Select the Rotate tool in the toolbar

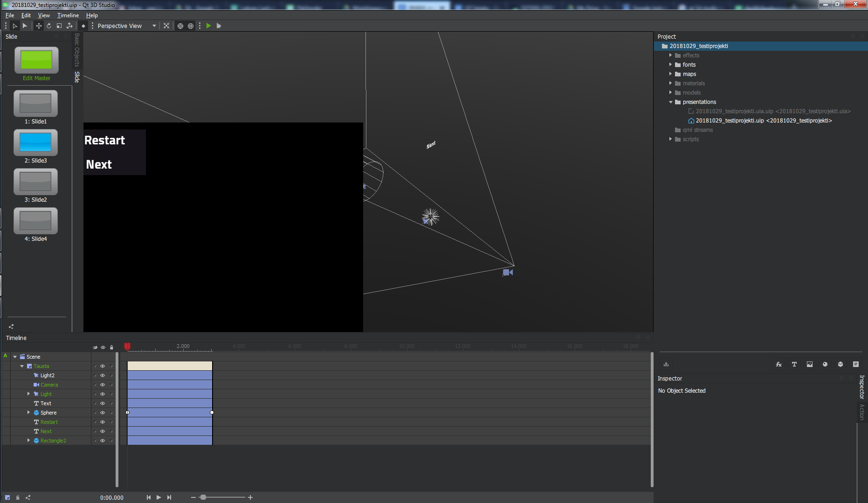click(49, 26)
